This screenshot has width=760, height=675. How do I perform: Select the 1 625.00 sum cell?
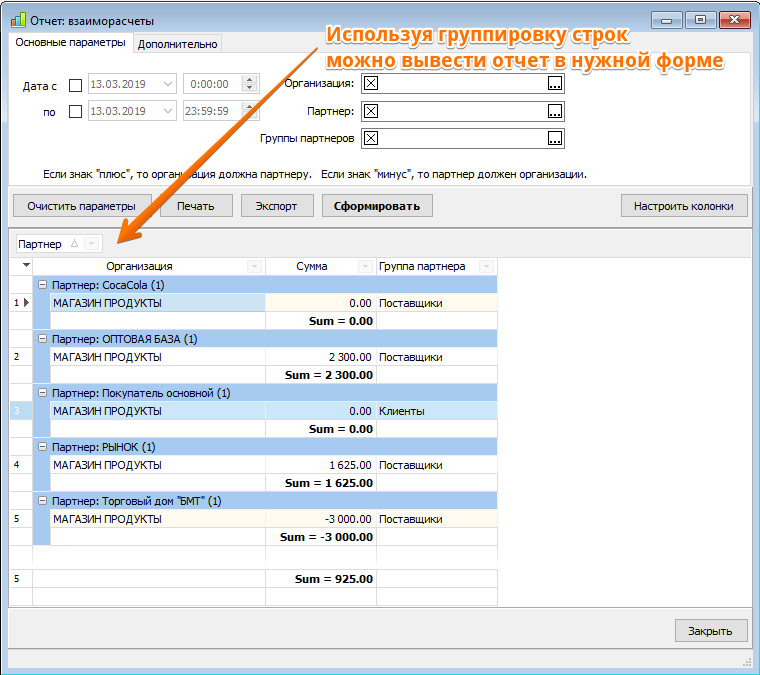tap(321, 465)
